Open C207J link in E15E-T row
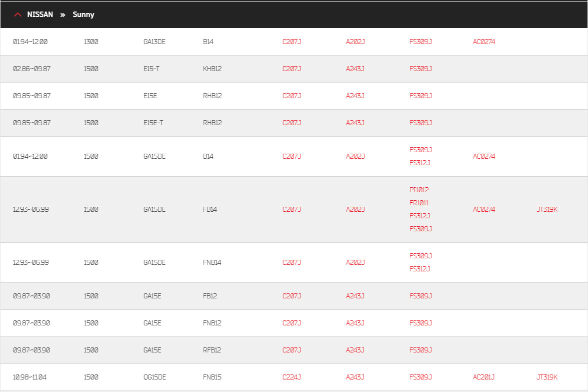 [x=292, y=123]
